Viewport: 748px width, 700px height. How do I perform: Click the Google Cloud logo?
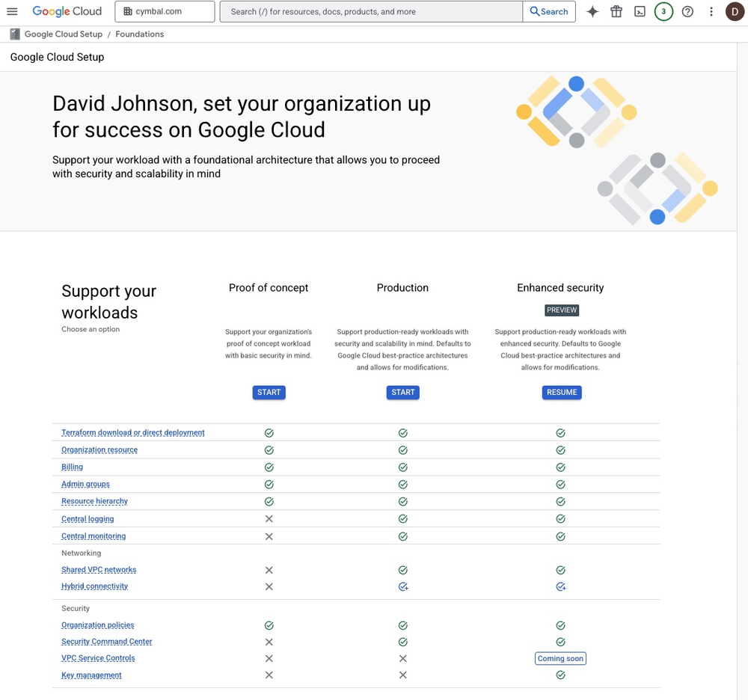(67, 11)
